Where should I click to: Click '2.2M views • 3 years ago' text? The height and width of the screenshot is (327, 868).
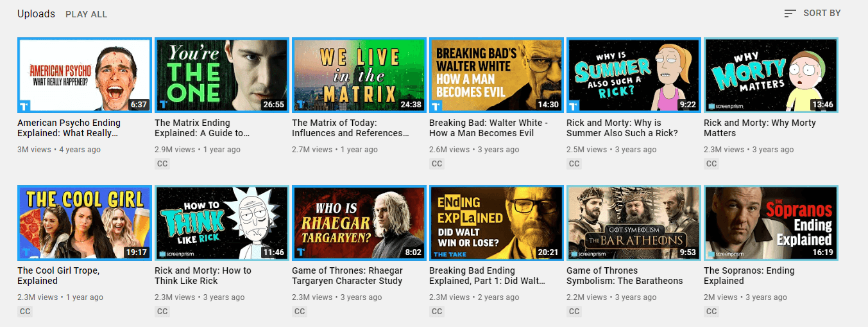click(611, 297)
